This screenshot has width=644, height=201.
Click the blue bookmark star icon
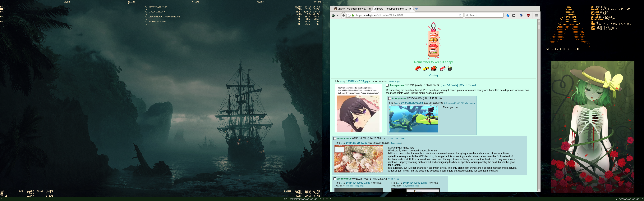[x=508, y=16]
